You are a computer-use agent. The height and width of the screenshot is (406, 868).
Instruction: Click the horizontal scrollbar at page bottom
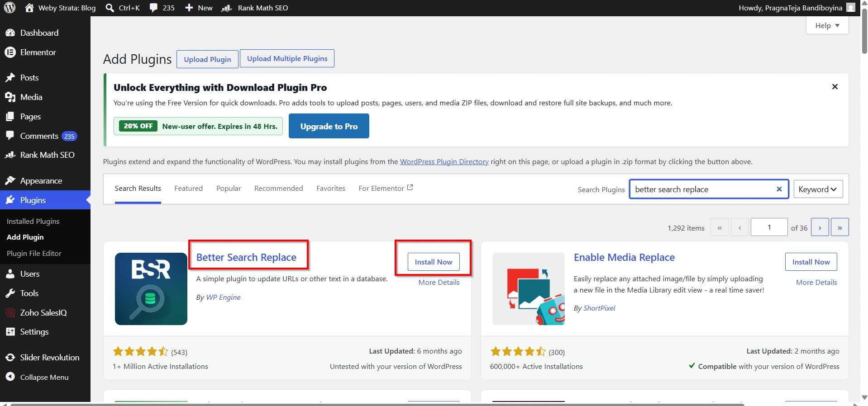click(x=378, y=404)
